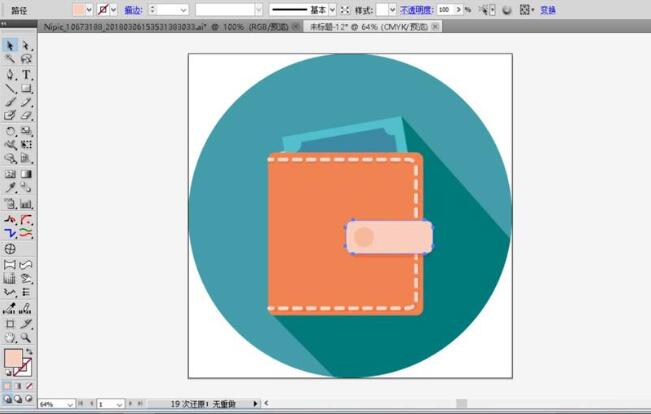Select the Direct Selection tool
This screenshot has height=414, width=651.
[27, 46]
